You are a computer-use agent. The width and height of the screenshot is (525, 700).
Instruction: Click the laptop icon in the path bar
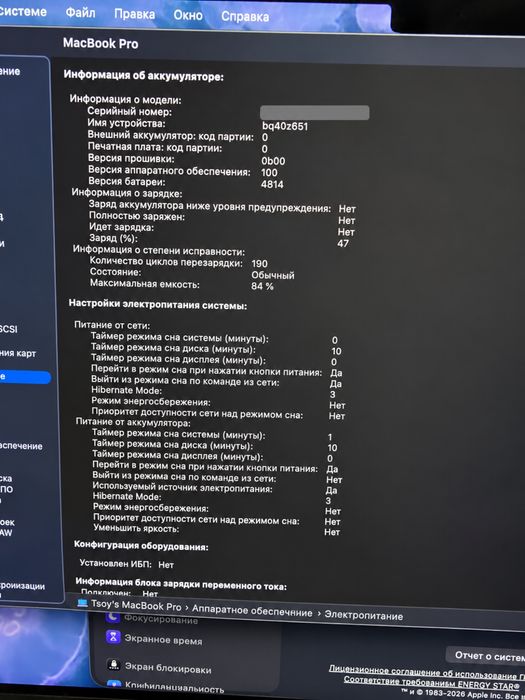pos(82,603)
